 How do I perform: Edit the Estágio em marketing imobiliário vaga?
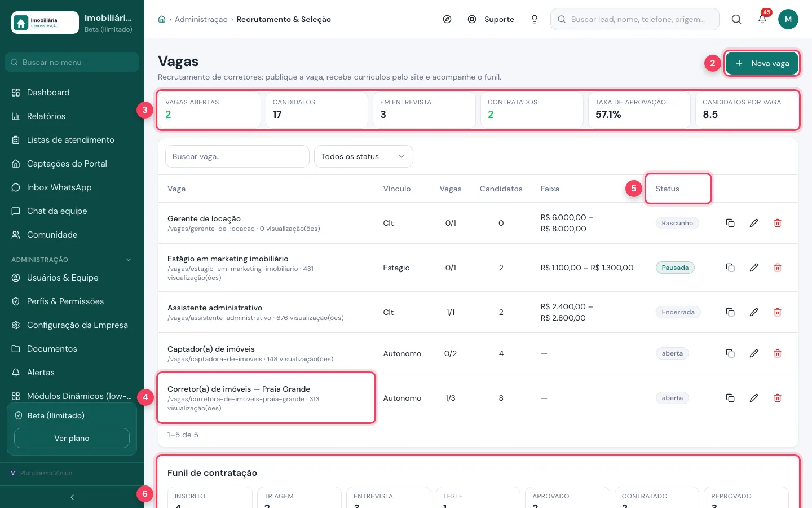coord(754,268)
